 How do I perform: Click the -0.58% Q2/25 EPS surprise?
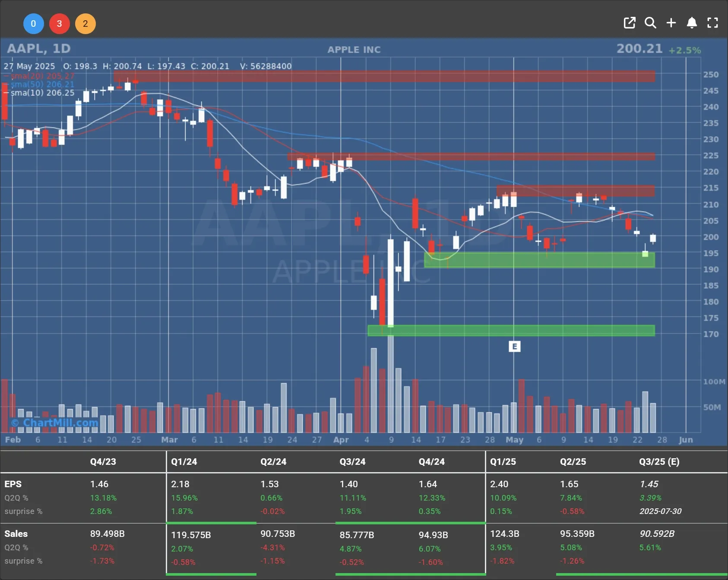click(572, 511)
